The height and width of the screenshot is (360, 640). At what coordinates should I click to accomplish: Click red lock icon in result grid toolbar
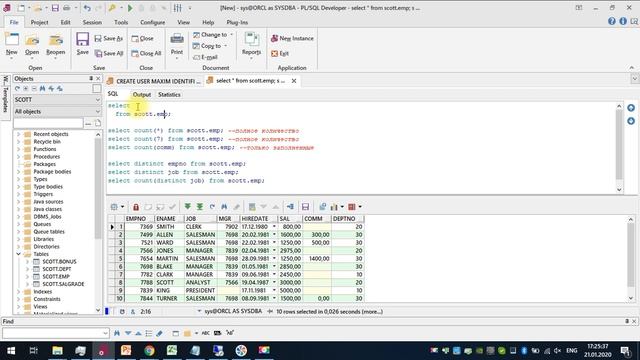pos(136,207)
